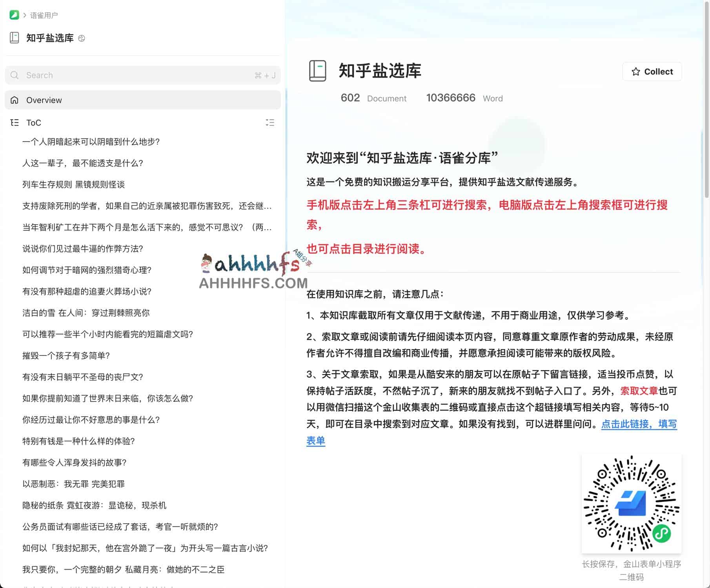Open 说说你们见过最牛逼的作弊方法? entry

(x=82, y=249)
